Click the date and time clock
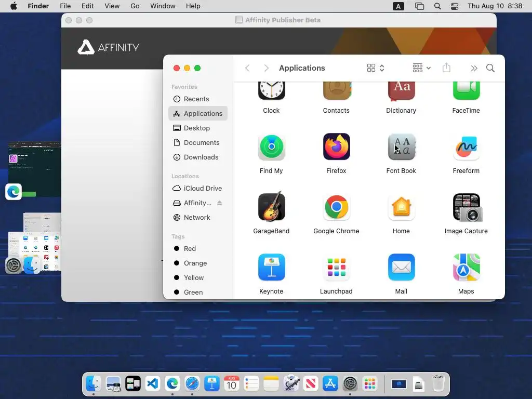Image resolution: width=532 pixels, height=399 pixels. (x=495, y=6)
